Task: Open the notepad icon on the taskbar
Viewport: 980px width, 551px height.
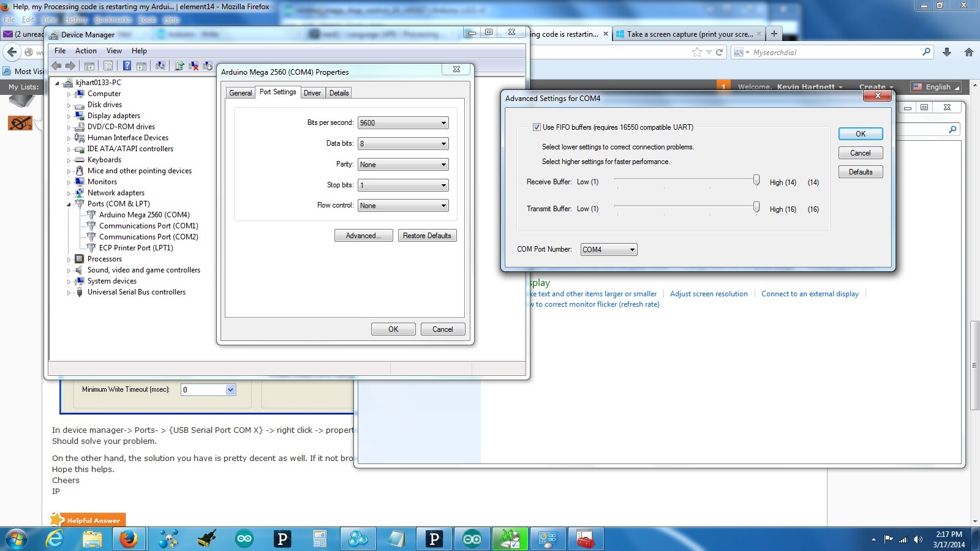Action: (396, 539)
